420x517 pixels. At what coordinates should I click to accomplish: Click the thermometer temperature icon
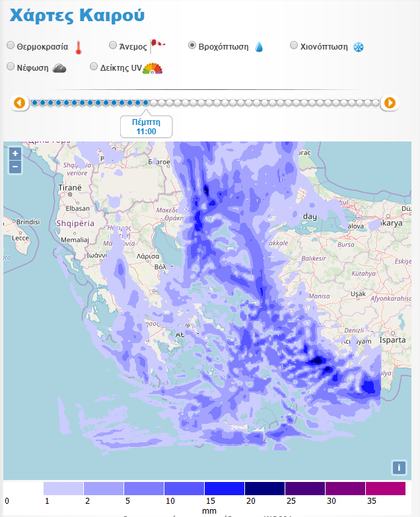(x=79, y=47)
